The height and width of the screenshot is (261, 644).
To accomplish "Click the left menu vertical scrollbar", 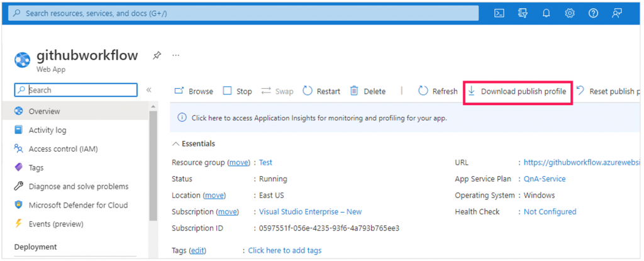I will 153,164.
